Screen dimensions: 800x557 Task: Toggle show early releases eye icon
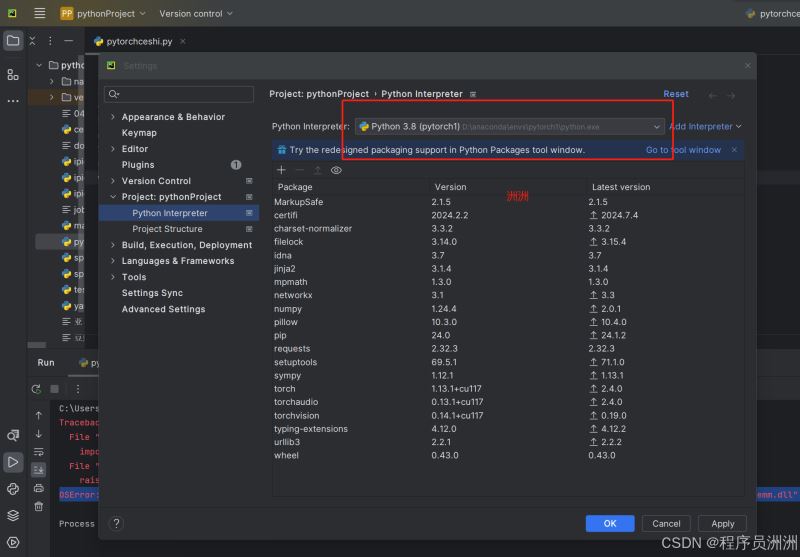[x=336, y=170]
